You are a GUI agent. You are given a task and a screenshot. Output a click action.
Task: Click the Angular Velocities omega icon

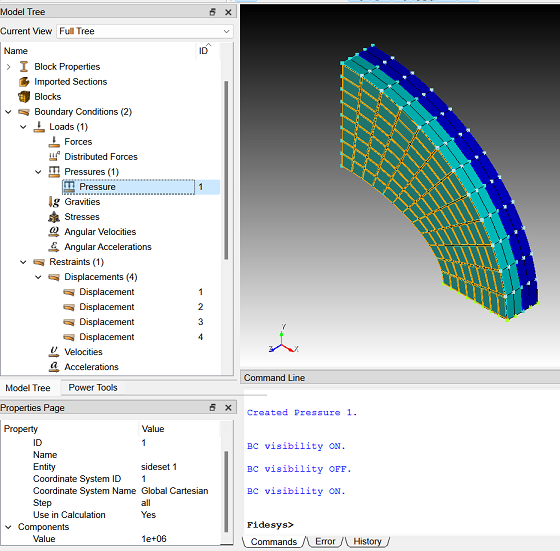pos(54,232)
